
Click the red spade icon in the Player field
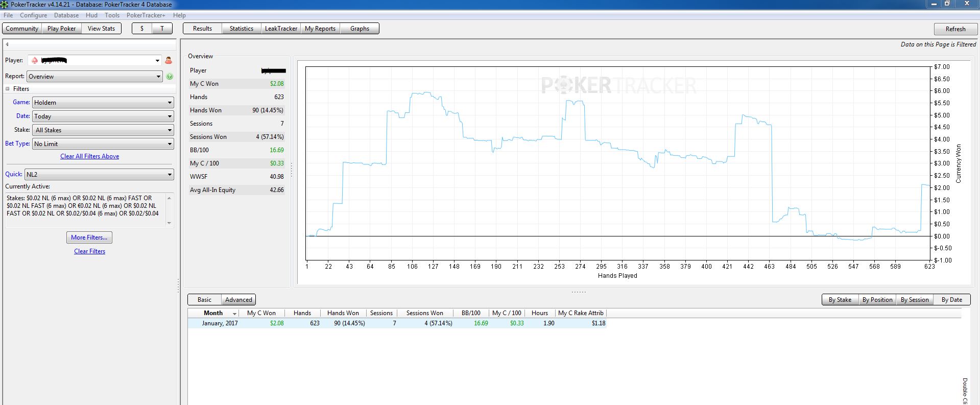pos(35,60)
